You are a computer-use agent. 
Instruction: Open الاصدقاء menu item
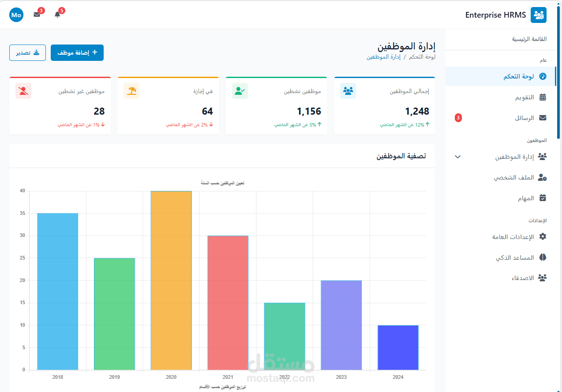501,278
